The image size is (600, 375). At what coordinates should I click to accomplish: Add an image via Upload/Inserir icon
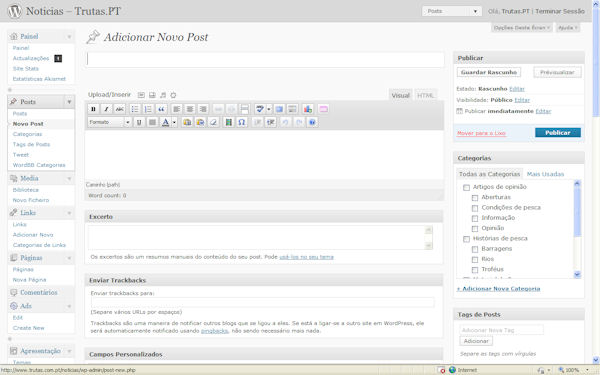tap(141, 95)
